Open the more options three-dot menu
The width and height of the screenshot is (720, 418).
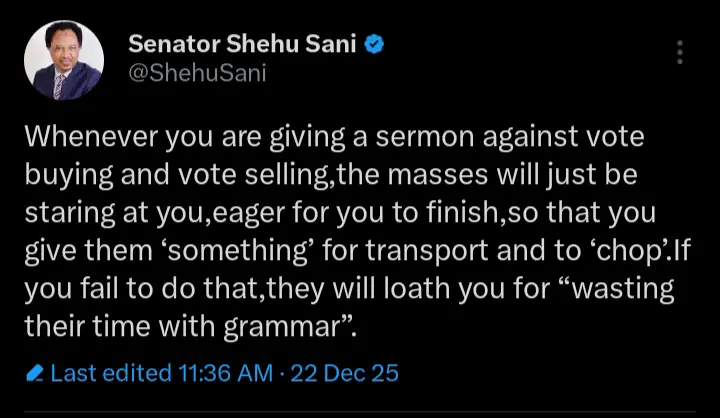point(681,52)
